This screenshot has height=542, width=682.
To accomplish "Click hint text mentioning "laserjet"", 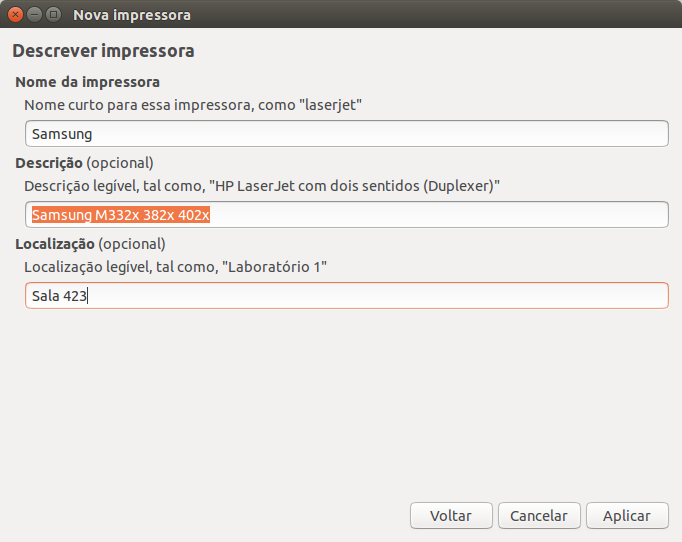I will coord(193,105).
